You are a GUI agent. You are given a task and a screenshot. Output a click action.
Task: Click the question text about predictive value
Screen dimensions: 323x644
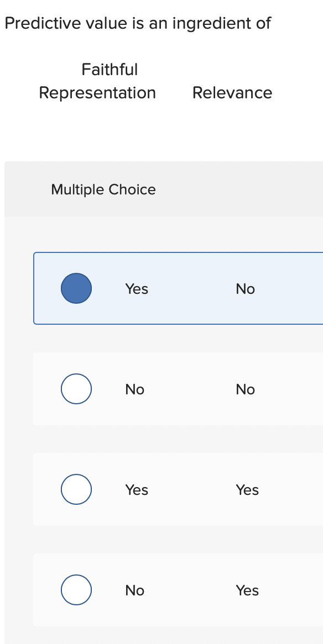point(137,23)
